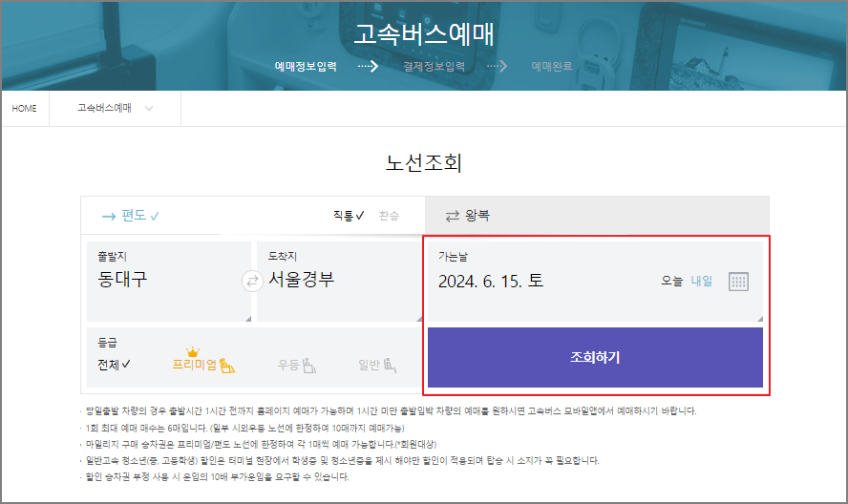This screenshot has width=848, height=504.
Task: Set departure date to 내일
Action: point(702,281)
